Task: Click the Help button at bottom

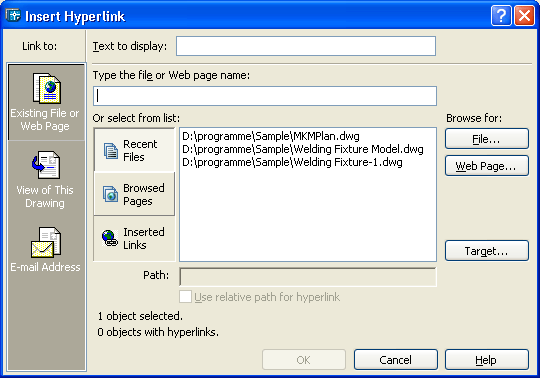Action: tap(487, 360)
